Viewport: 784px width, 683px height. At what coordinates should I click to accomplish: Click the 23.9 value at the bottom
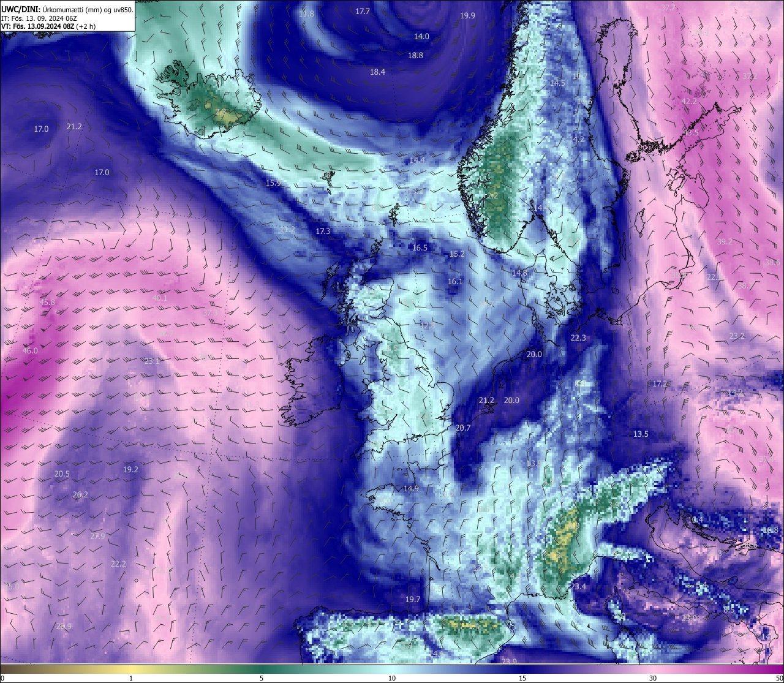tap(509, 662)
